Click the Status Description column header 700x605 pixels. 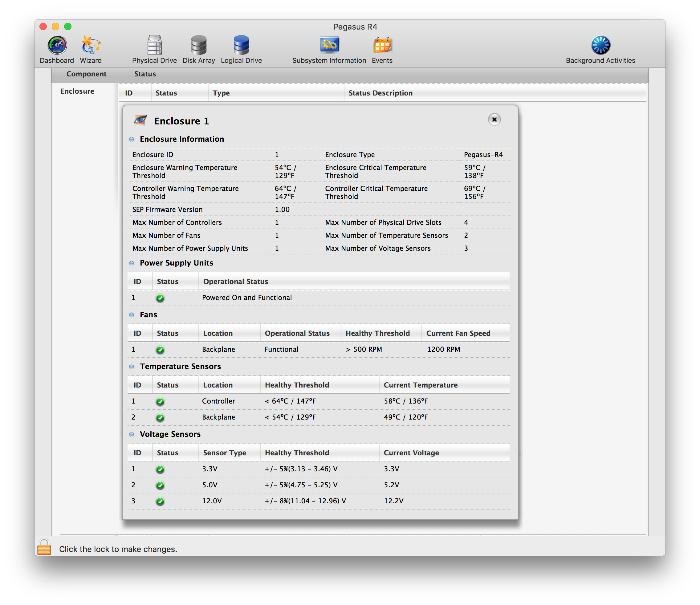point(381,93)
